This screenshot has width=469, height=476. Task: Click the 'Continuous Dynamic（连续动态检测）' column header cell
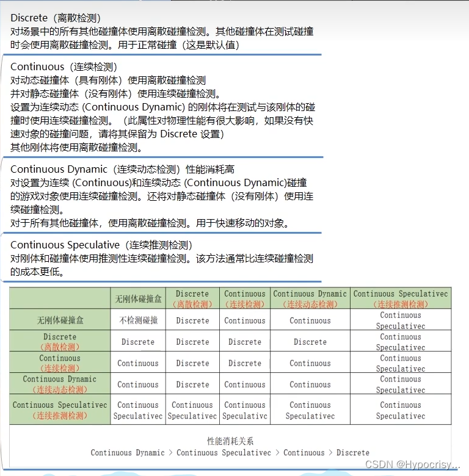(310, 298)
